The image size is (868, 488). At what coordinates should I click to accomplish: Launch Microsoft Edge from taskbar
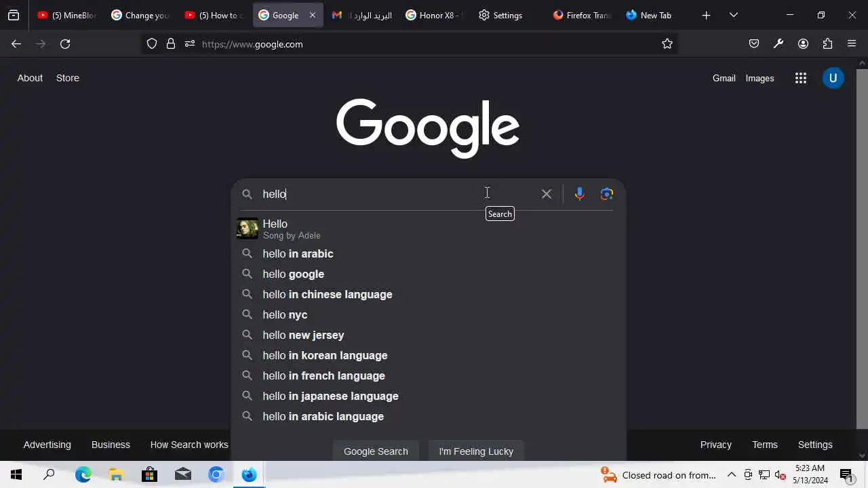click(x=83, y=474)
